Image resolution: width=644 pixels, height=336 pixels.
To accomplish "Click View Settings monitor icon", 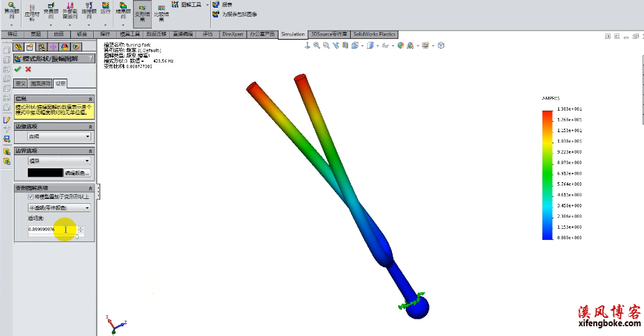I will [425, 45].
